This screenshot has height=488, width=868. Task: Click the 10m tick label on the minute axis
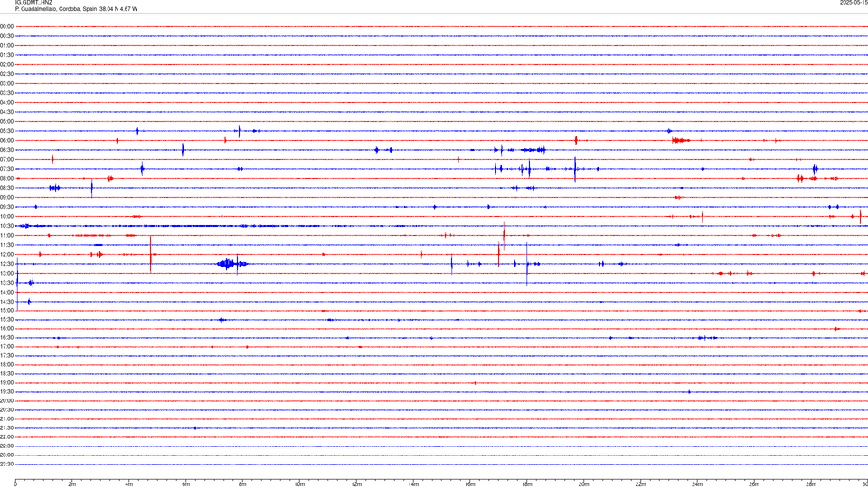pyautogui.click(x=299, y=484)
